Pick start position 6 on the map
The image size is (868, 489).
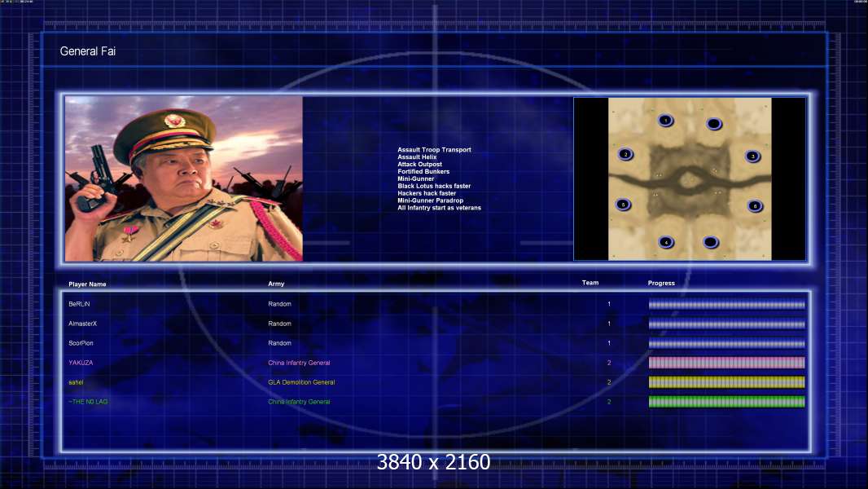point(755,206)
